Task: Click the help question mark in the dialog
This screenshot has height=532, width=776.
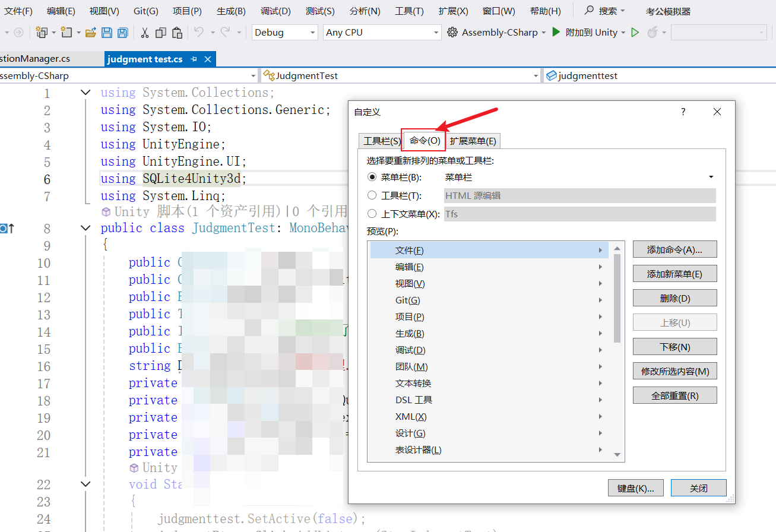Action: (x=683, y=112)
